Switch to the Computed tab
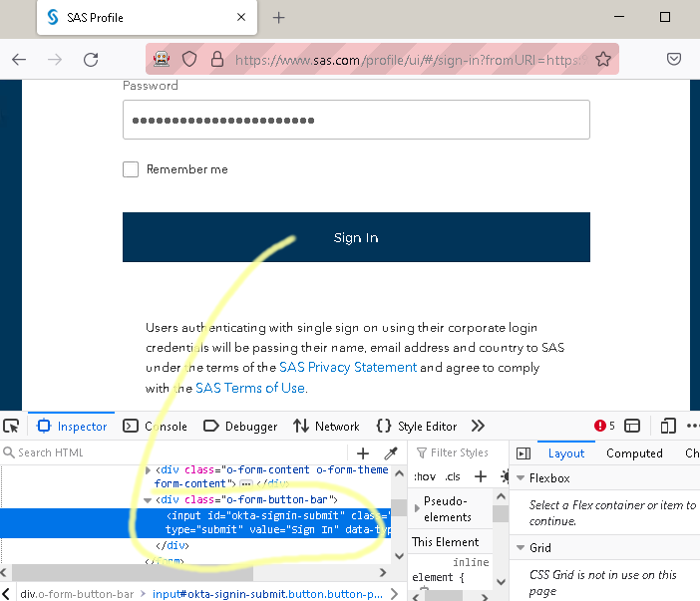Image resolution: width=700 pixels, height=601 pixels. 634,453
